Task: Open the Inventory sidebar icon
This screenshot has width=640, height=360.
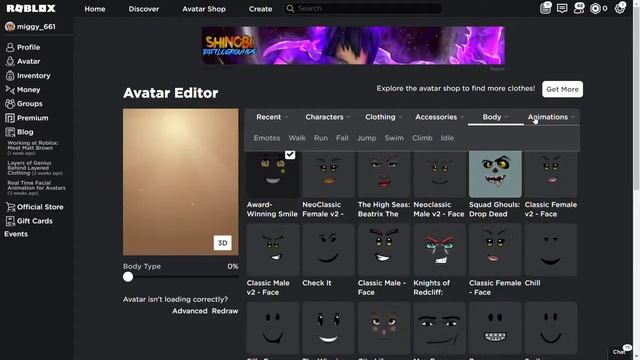Action: tap(10, 76)
